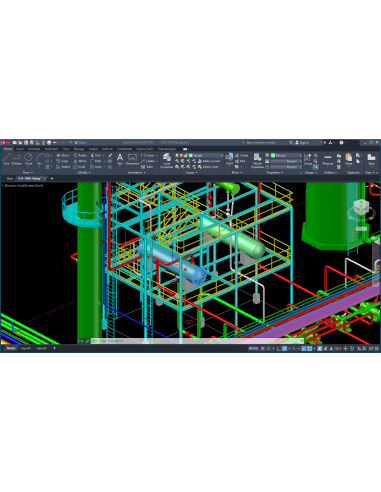
Task: Click Create block button
Action: coord(242,155)
